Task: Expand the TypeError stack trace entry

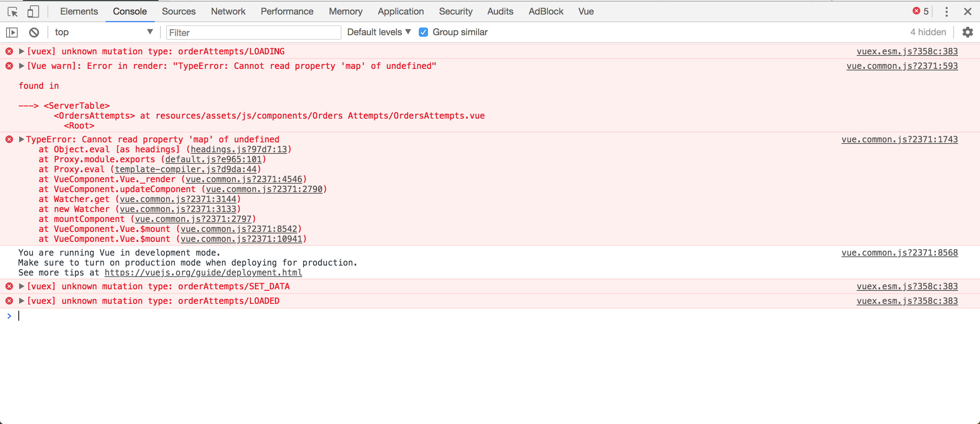Action: coord(21,139)
